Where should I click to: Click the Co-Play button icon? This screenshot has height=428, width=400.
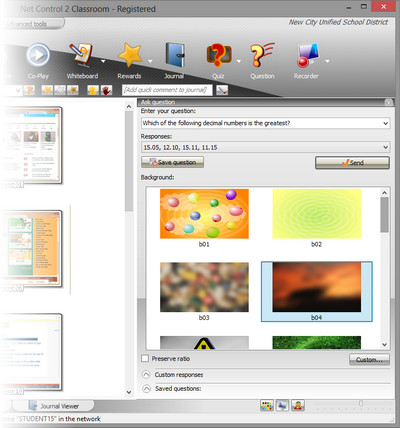[x=38, y=55]
